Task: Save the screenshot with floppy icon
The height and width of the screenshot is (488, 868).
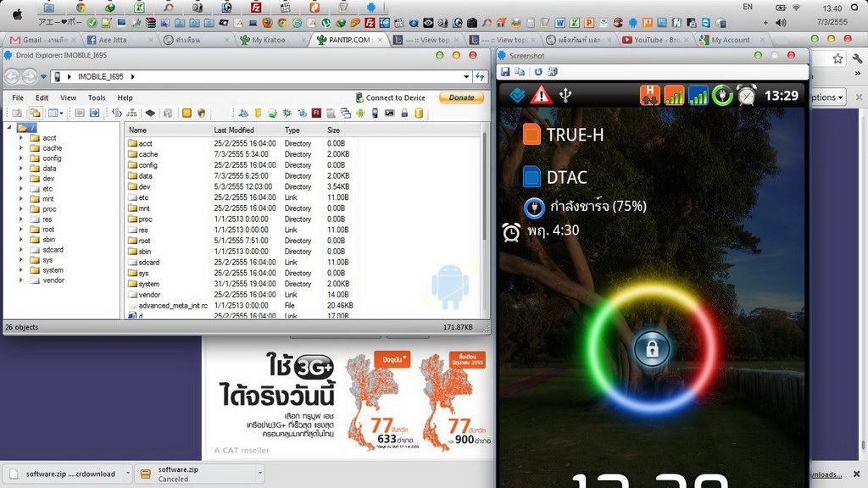Action: (505, 71)
